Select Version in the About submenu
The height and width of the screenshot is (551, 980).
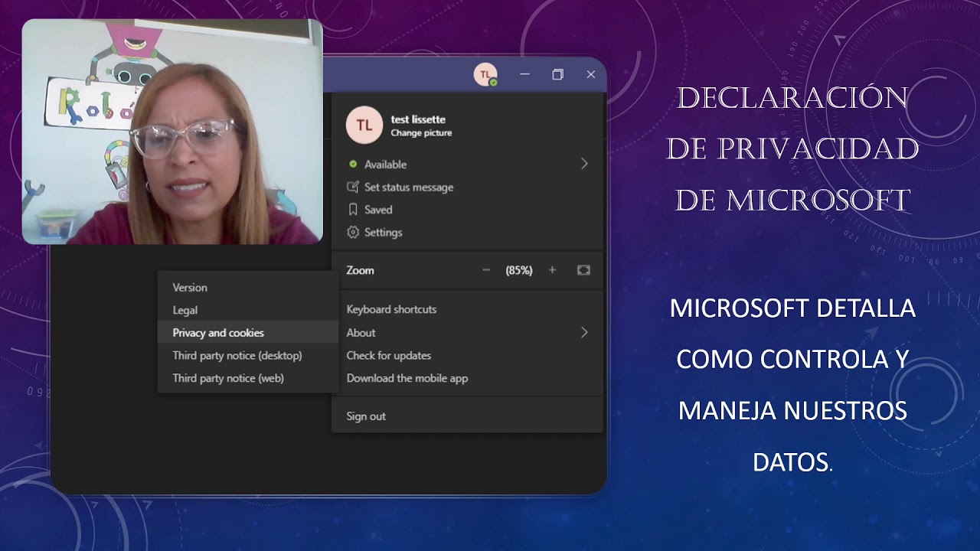[x=190, y=288]
